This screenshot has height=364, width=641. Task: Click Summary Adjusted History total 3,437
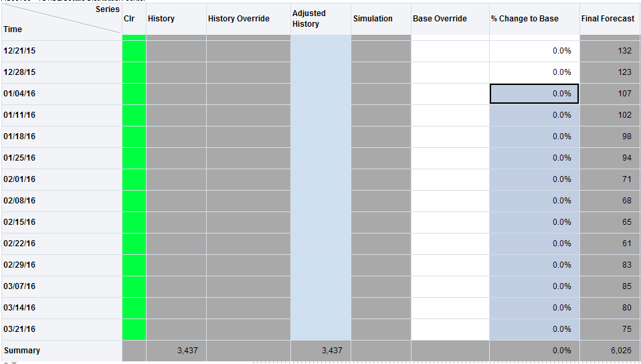click(x=321, y=351)
